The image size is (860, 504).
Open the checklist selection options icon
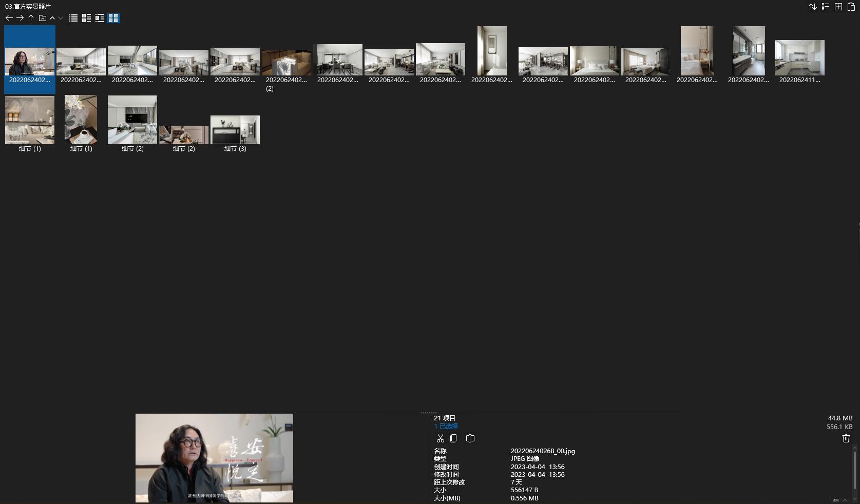point(826,7)
